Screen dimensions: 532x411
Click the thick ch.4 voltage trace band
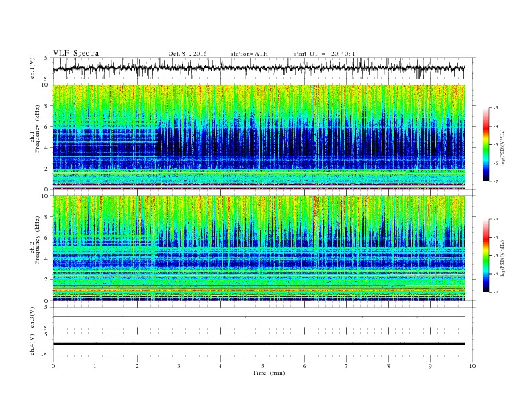coord(259,344)
